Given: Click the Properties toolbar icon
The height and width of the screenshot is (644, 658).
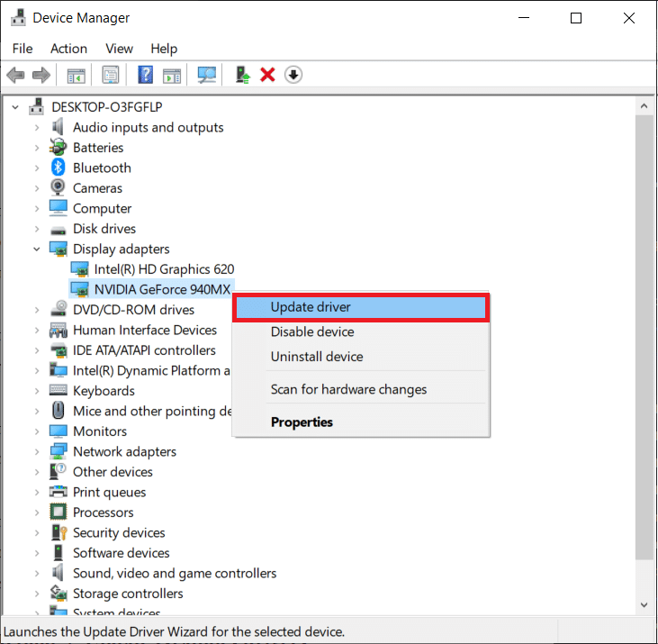Looking at the screenshot, I should tap(111, 75).
